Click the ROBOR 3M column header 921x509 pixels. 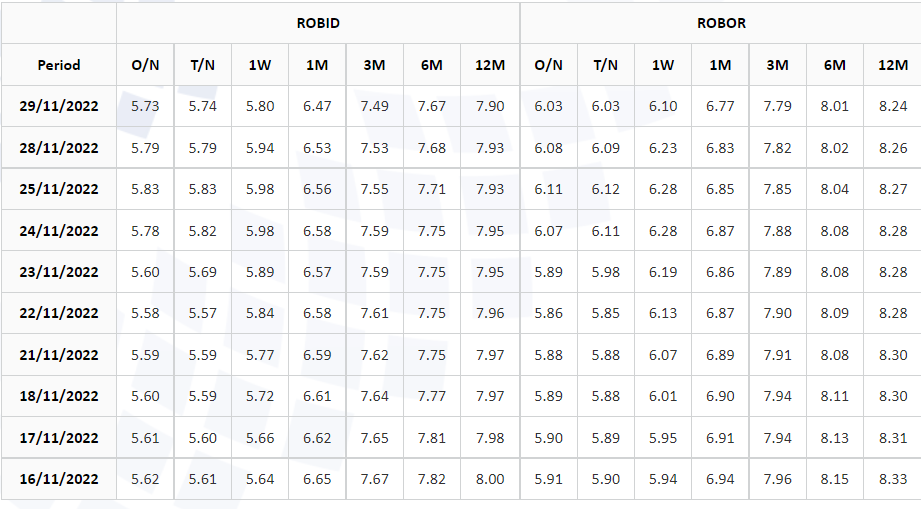tap(777, 65)
